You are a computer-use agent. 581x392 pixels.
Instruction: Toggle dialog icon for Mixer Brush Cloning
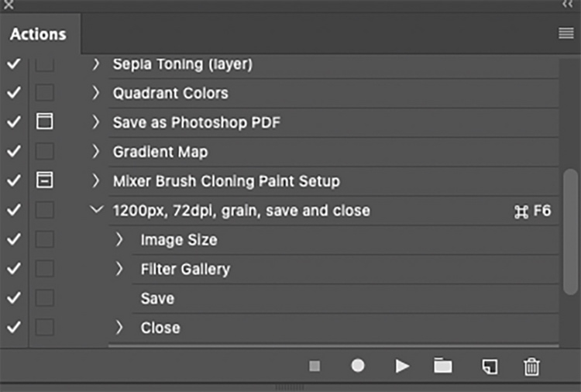pyautogui.click(x=45, y=181)
